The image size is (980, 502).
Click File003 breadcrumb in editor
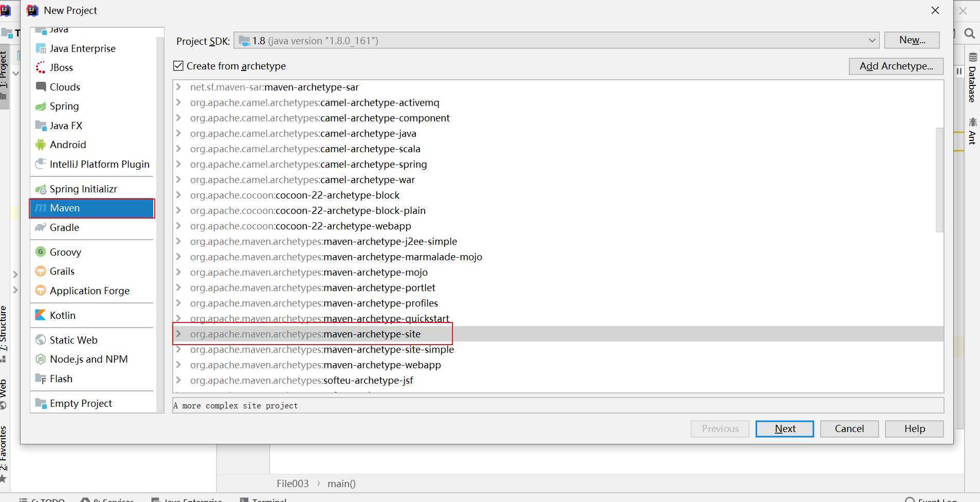[293, 483]
